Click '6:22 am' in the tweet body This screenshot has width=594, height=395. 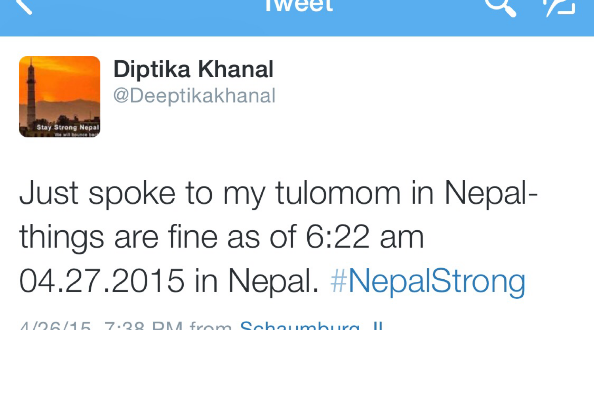pyautogui.click(x=365, y=237)
